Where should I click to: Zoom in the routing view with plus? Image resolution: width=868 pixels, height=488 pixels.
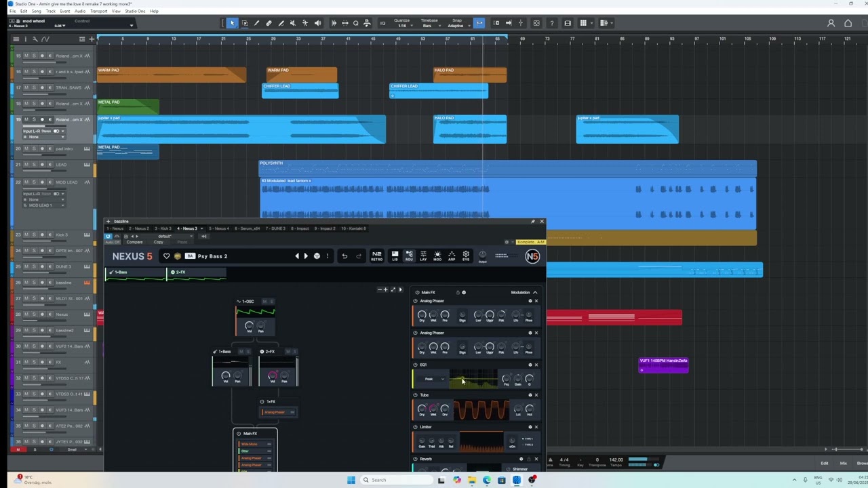pos(385,290)
